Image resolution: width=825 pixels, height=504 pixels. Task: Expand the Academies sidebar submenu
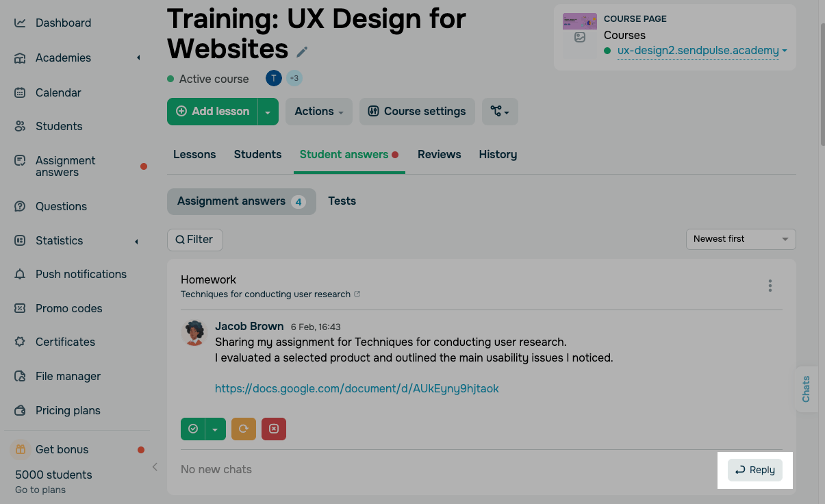pos(138,58)
